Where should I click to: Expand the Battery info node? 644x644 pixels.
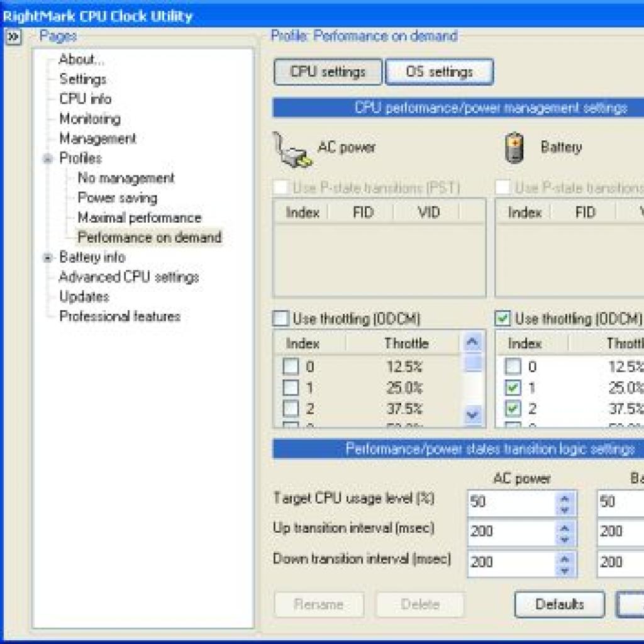pos(48,258)
